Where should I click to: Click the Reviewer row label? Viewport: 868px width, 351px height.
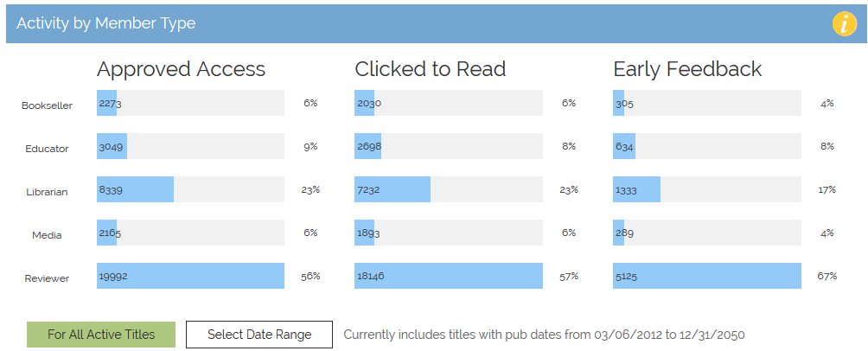click(x=48, y=278)
